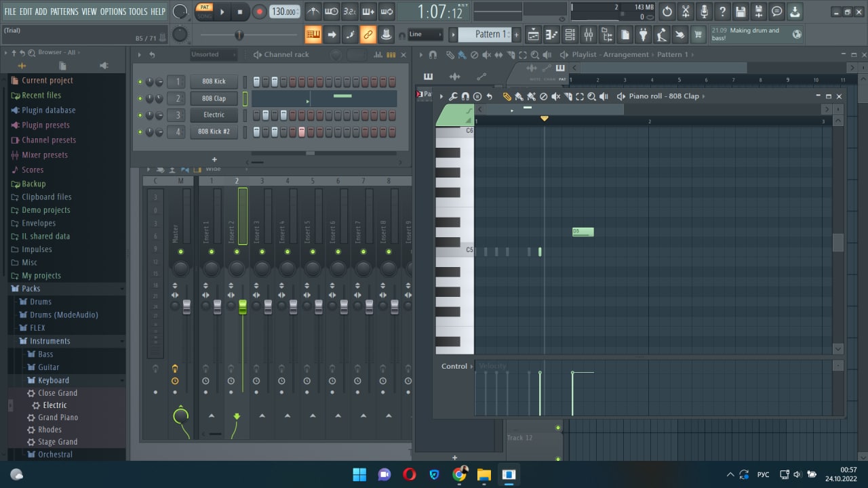Adjust the Insert 2 mixer fader
Screen dimensions: 868x488
coord(243,307)
